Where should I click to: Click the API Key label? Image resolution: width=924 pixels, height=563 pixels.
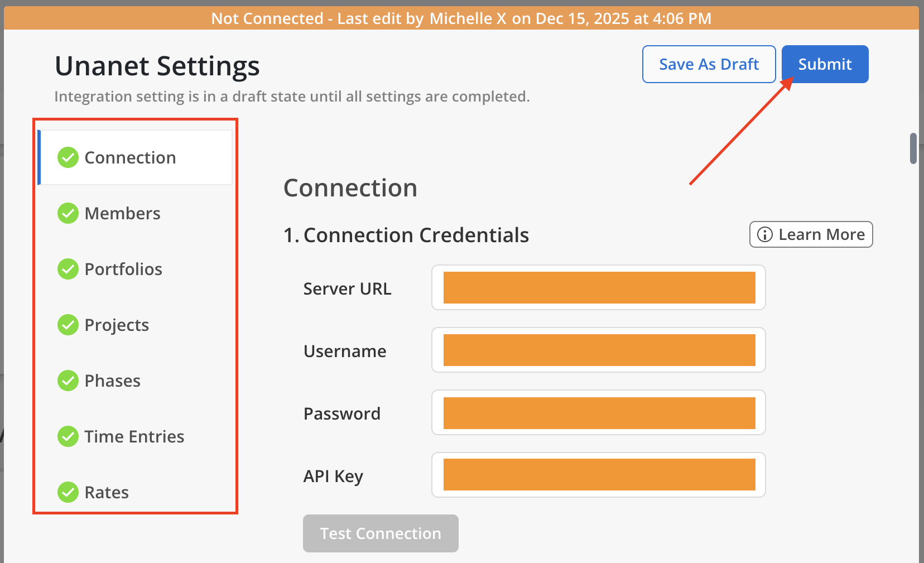point(333,476)
